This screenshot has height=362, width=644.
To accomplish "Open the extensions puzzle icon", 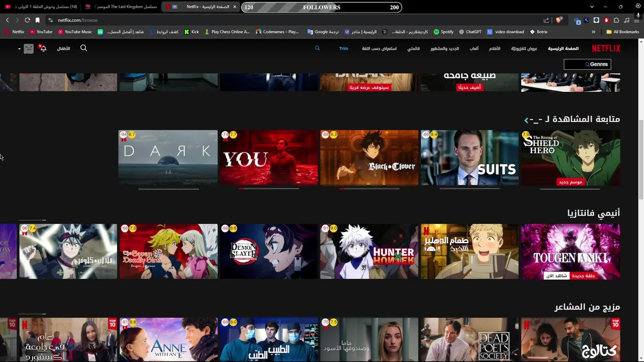I will pos(616,20).
